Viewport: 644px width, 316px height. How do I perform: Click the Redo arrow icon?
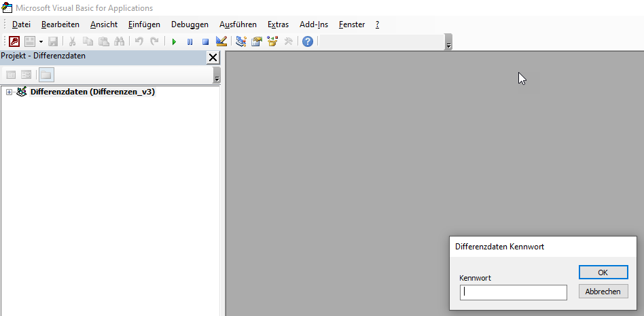pos(154,41)
